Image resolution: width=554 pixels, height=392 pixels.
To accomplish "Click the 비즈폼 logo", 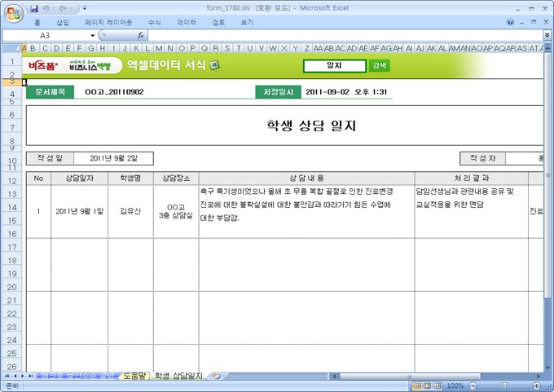I will pyautogui.click(x=43, y=66).
